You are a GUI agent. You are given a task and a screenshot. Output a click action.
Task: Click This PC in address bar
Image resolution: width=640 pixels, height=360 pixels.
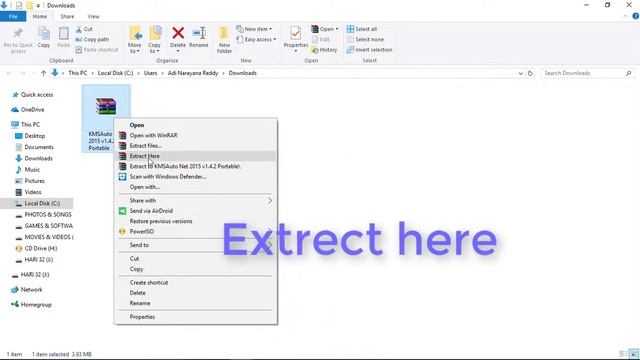[x=78, y=73]
